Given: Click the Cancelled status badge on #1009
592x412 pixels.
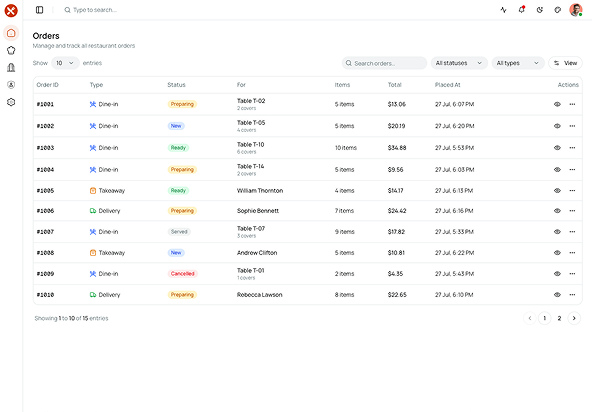Looking at the screenshot, I should (x=182, y=274).
